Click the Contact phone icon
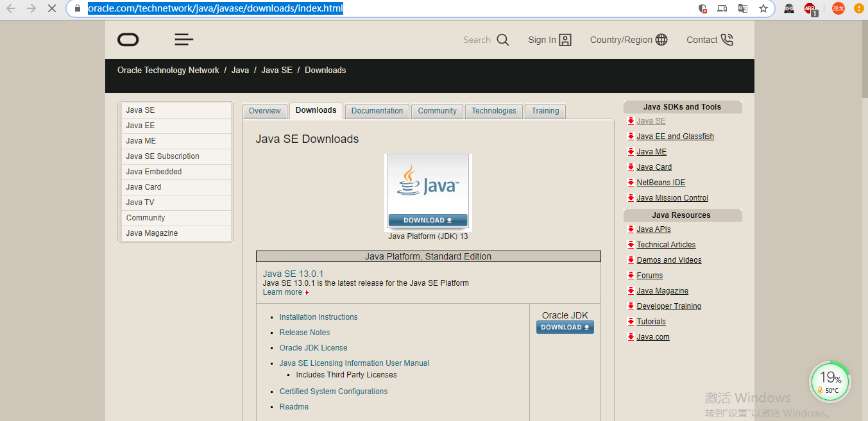Image resolution: width=868 pixels, height=421 pixels. pyautogui.click(x=727, y=40)
